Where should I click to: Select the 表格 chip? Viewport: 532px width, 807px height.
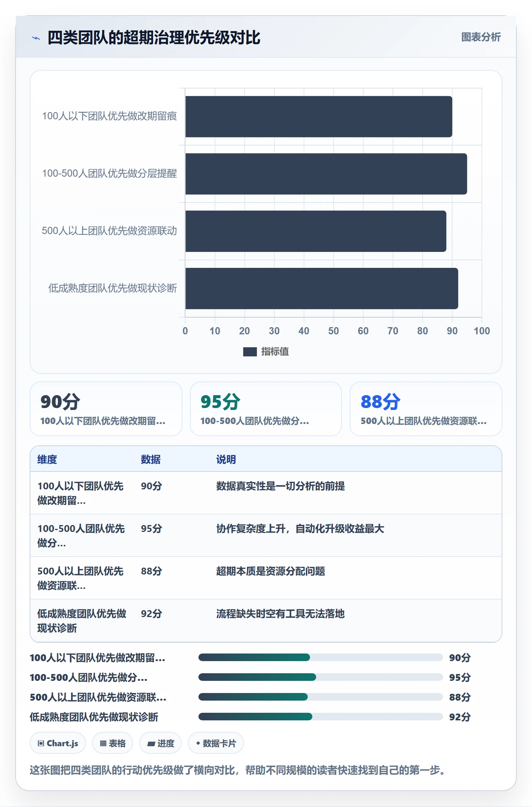pos(112,743)
